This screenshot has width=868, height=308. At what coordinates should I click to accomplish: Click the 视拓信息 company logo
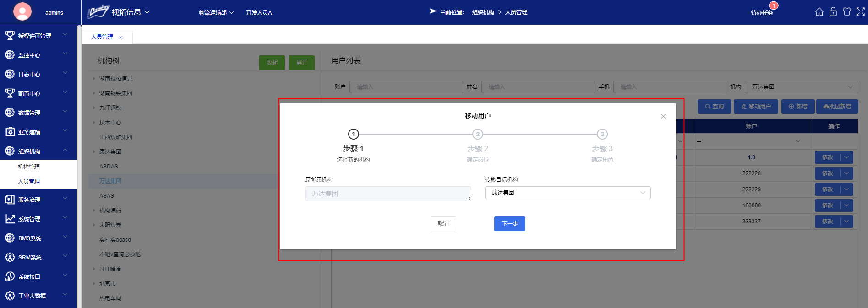pos(98,11)
